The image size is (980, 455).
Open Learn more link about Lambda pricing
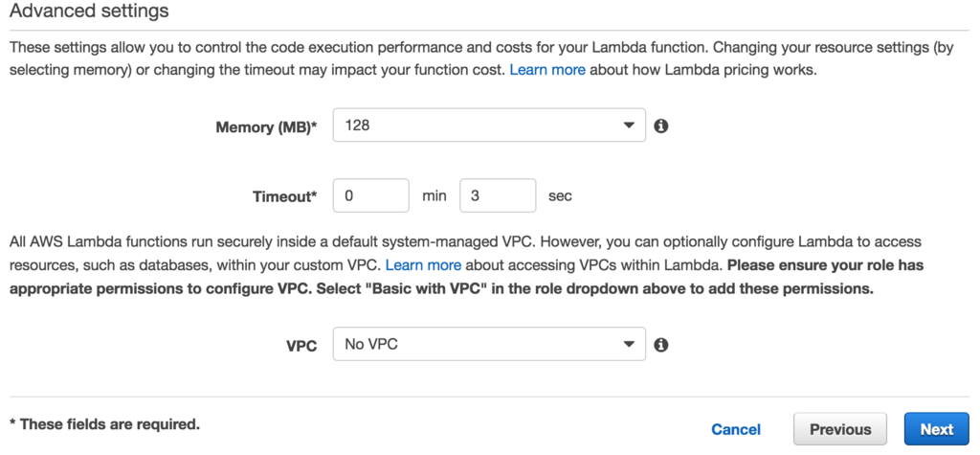tap(547, 70)
